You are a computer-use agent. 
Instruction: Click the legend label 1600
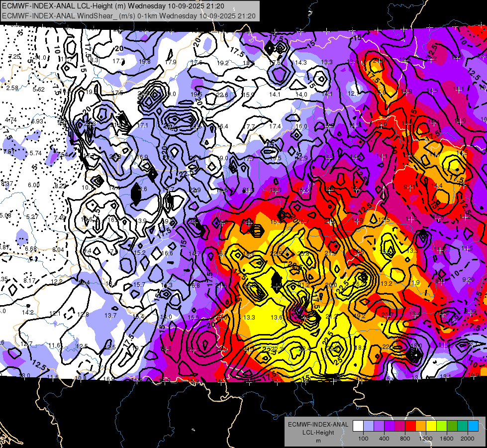(x=447, y=439)
